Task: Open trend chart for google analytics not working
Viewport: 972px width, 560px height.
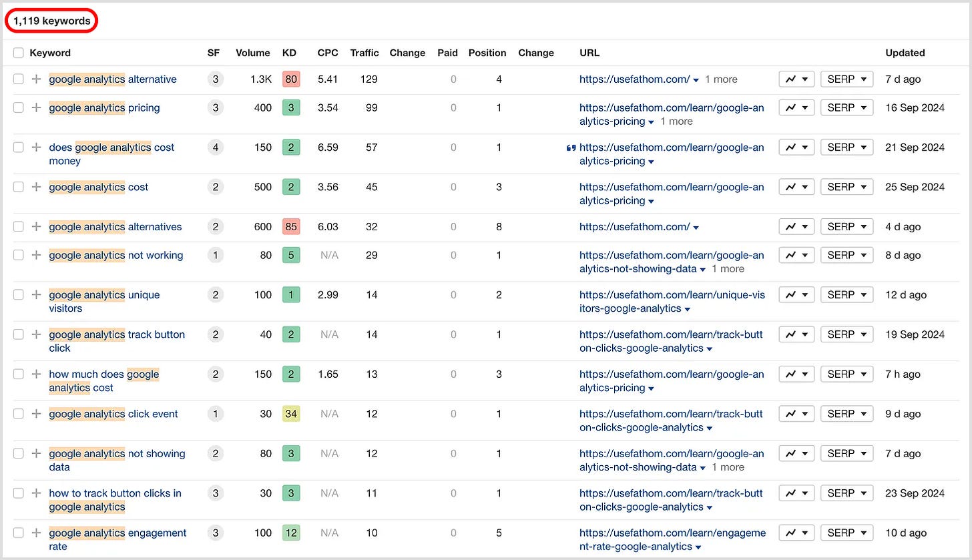Action: tap(796, 255)
